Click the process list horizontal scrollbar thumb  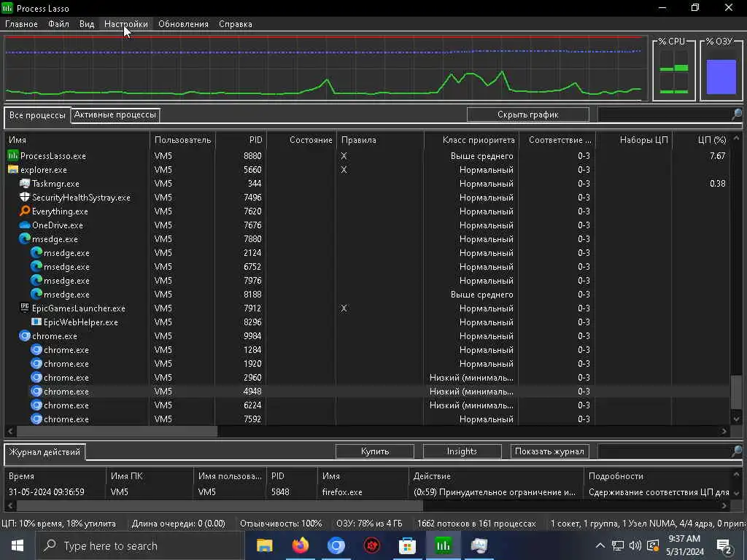(x=117, y=431)
